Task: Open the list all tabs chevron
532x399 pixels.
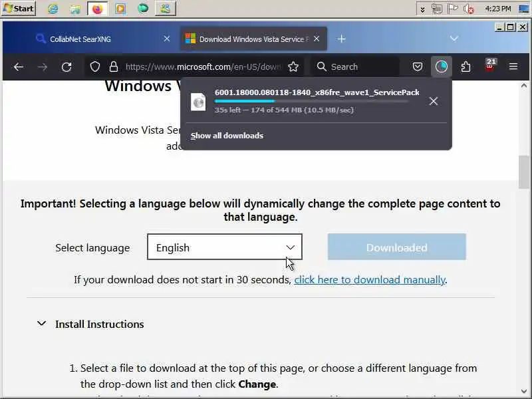Action: (454, 39)
